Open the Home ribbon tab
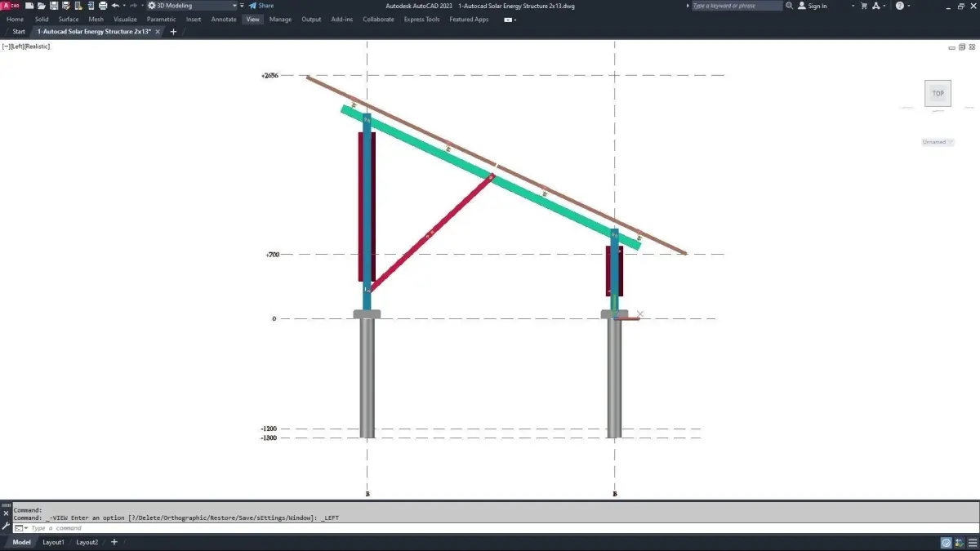The height and width of the screenshot is (551, 980). tap(15, 19)
